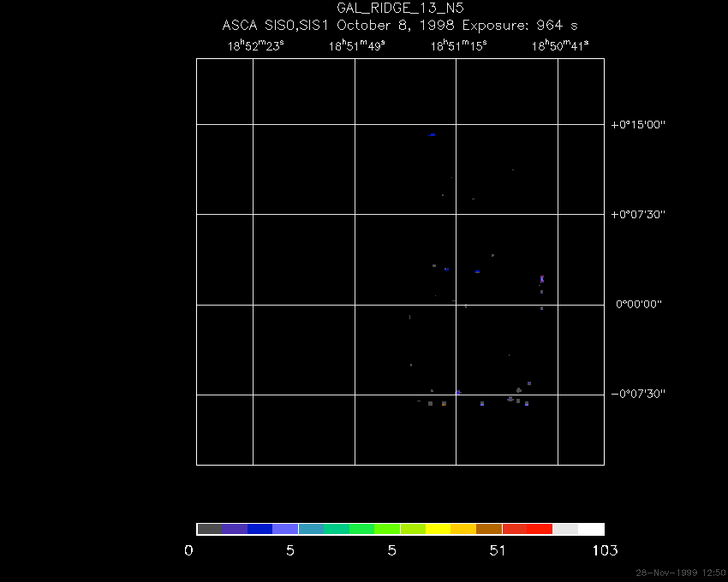Click the red-magenta source near the 18h50m41s gridline

542,279
